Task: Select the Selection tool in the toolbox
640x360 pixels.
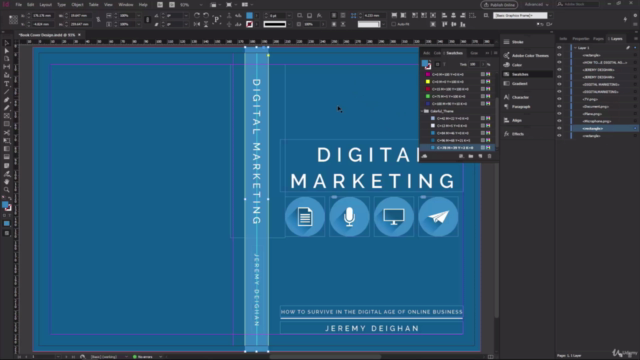Action: [7, 43]
